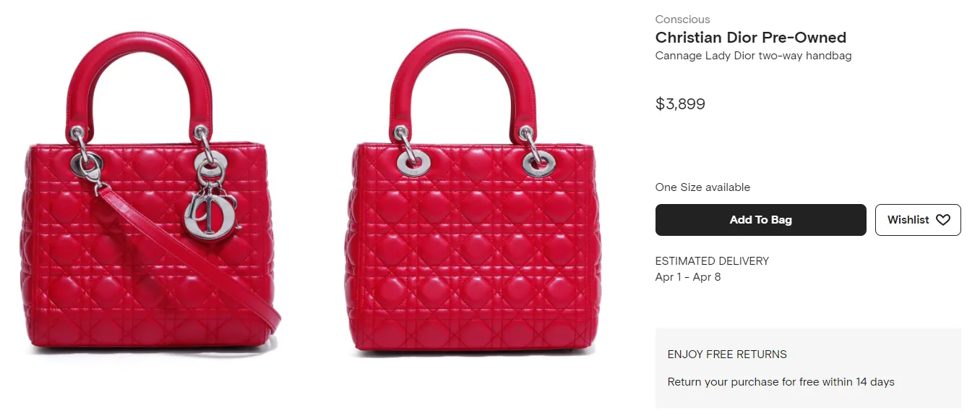Click the Wishlist button label

pyautogui.click(x=908, y=220)
